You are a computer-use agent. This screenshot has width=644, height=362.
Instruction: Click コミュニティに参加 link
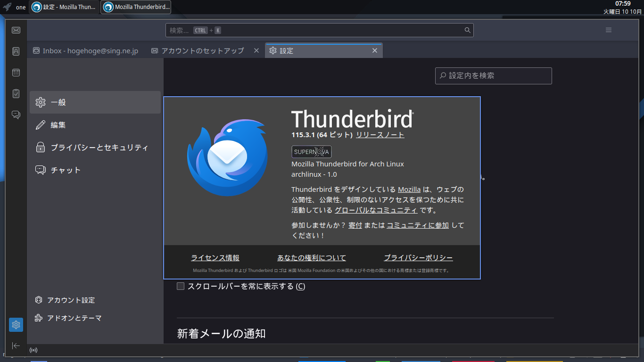[418, 225]
